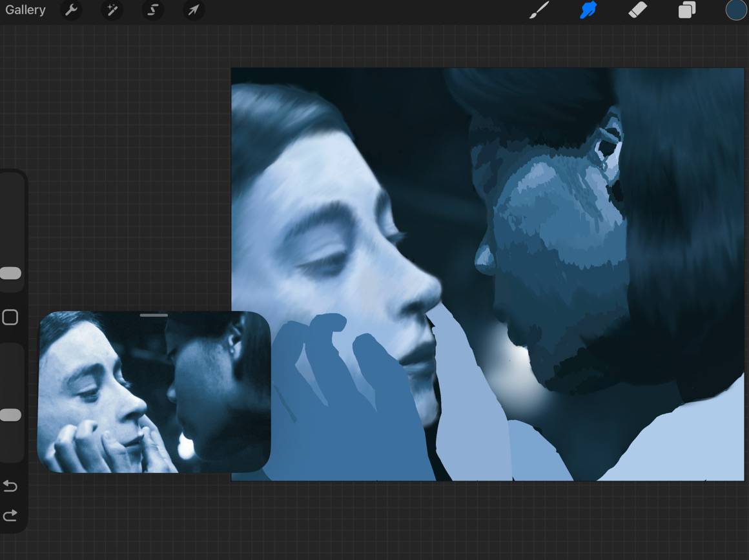
Task: Select the Paint brush tool
Action: point(539,10)
